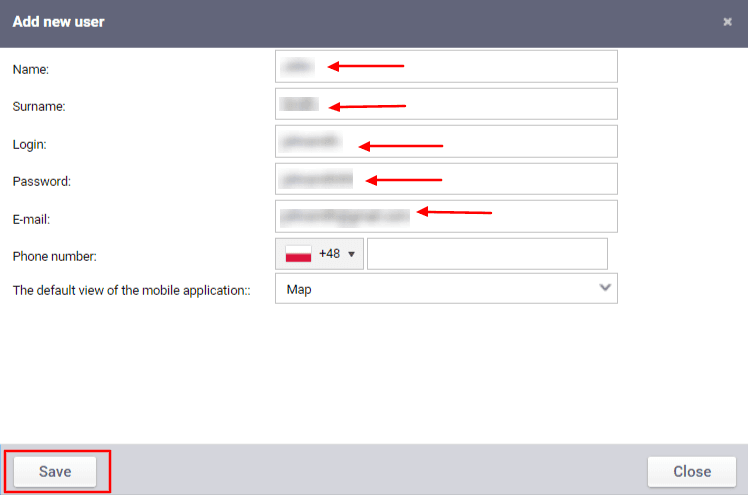748x495 pixels.
Task: Dismiss dialog with the X icon
Action: 727,22
